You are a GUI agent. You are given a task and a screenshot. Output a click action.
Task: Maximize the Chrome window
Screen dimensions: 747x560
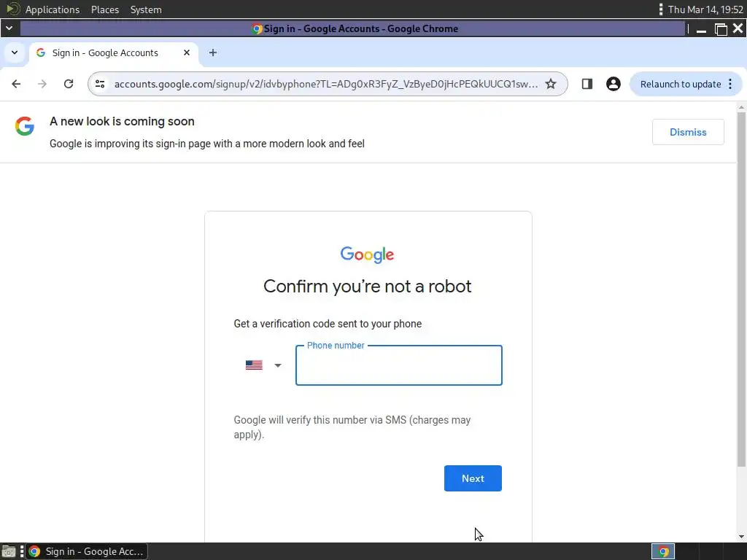[721, 29]
